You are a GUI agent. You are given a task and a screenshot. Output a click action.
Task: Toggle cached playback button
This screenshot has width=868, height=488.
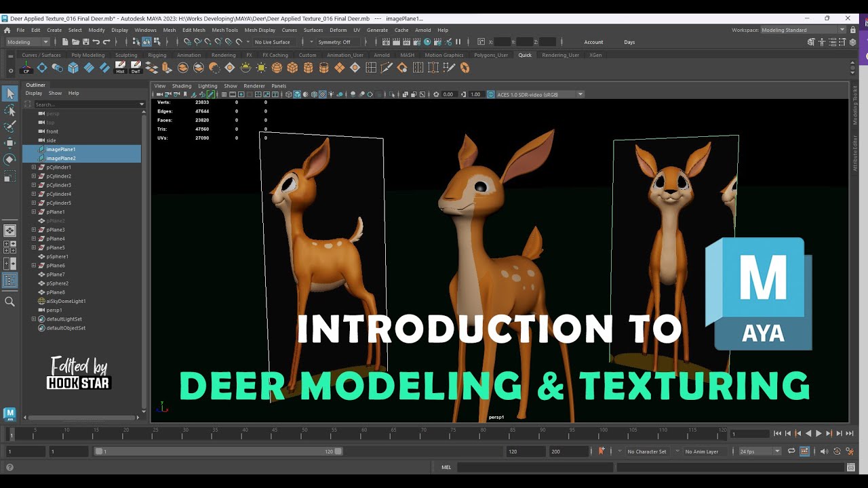coord(805,451)
